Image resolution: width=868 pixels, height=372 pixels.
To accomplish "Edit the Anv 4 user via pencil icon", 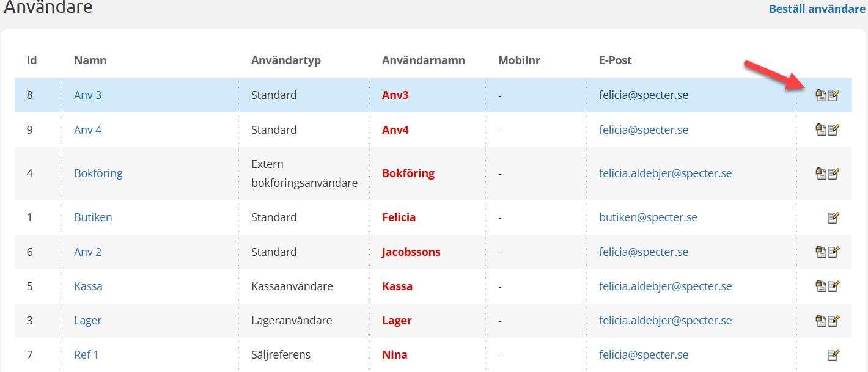I will [x=834, y=129].
